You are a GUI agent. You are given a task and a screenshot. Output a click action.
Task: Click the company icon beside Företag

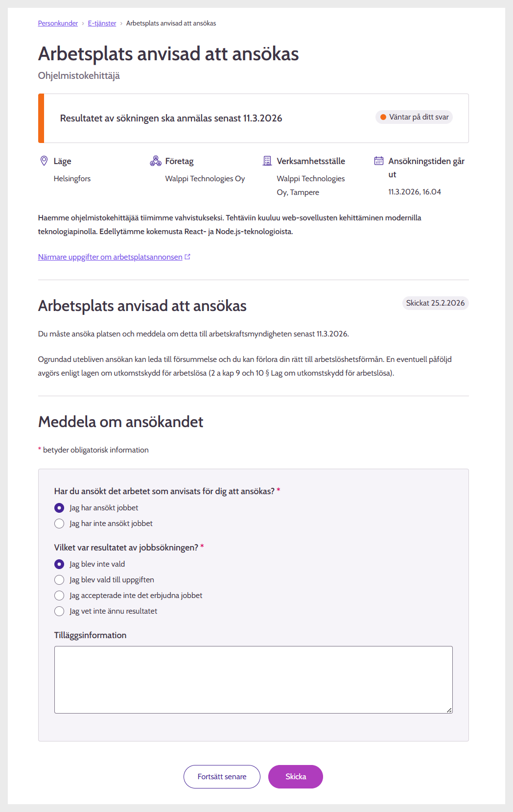pyautogui.click(x=156, y=161)
